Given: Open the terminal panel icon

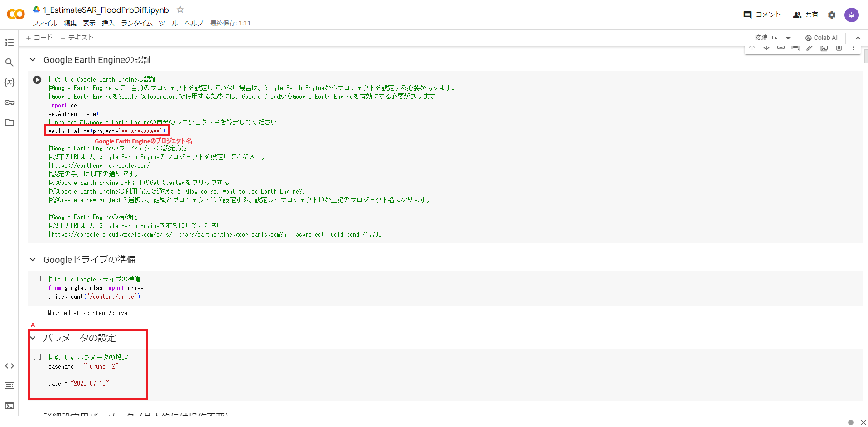Looking at the screenshot, I should 10,406.
